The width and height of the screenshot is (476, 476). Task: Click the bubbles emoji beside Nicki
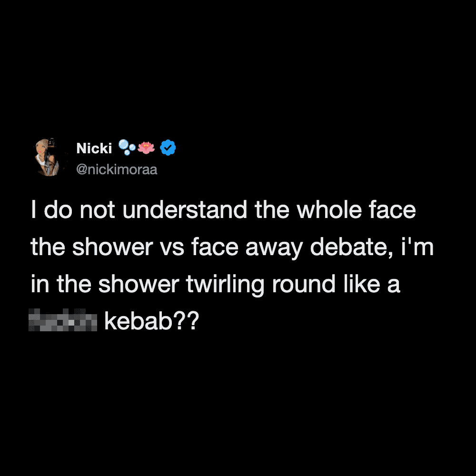click(x=126, y=148)
